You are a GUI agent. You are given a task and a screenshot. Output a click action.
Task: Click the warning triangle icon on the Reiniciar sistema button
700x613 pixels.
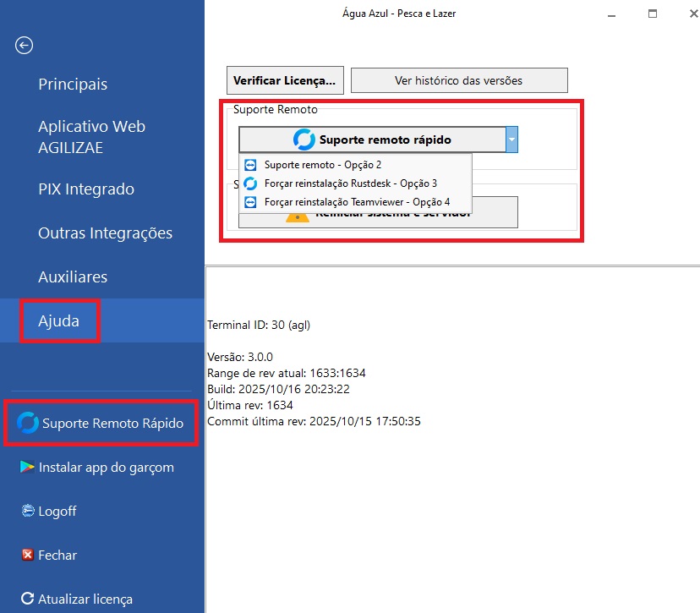pos(297,218)
